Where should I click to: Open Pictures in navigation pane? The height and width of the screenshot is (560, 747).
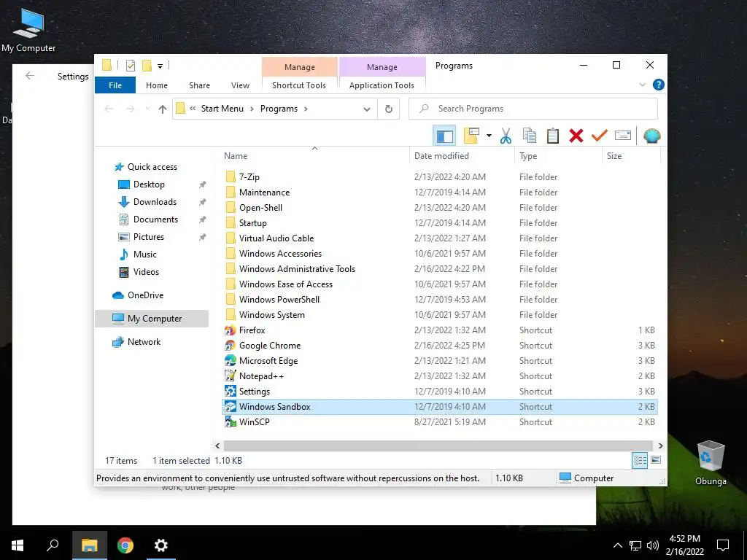(148, 237)
